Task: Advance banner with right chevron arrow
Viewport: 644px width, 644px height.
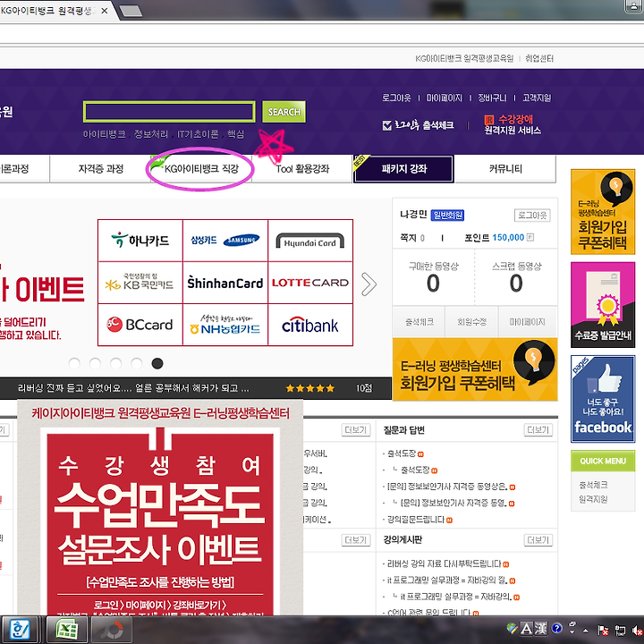Action: click(x=369, y=284)
